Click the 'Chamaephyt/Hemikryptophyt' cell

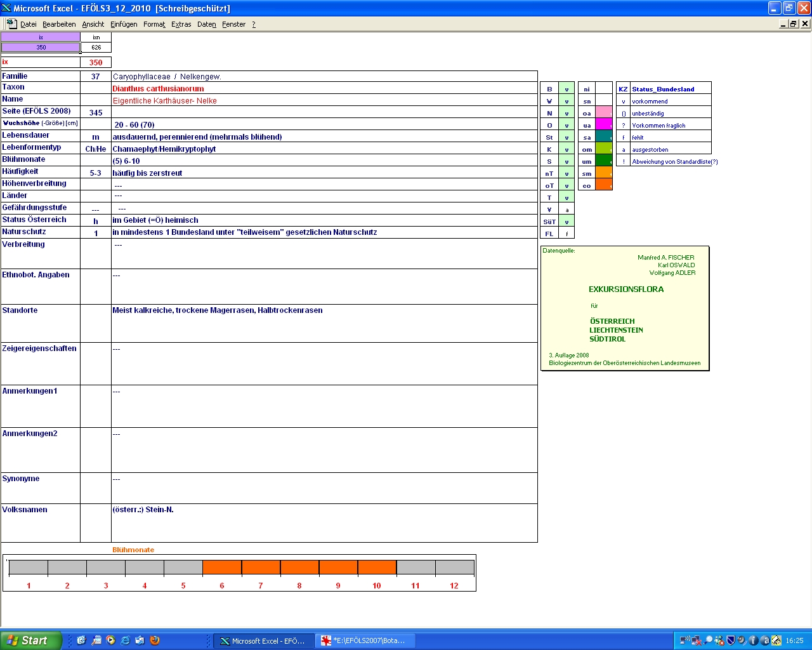tap(324, 149)
